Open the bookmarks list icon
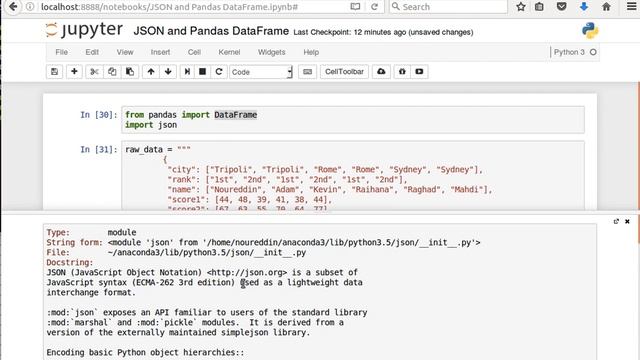Viewport: 640px width, 360px height. pyautogui.click(x=539, y=7)
